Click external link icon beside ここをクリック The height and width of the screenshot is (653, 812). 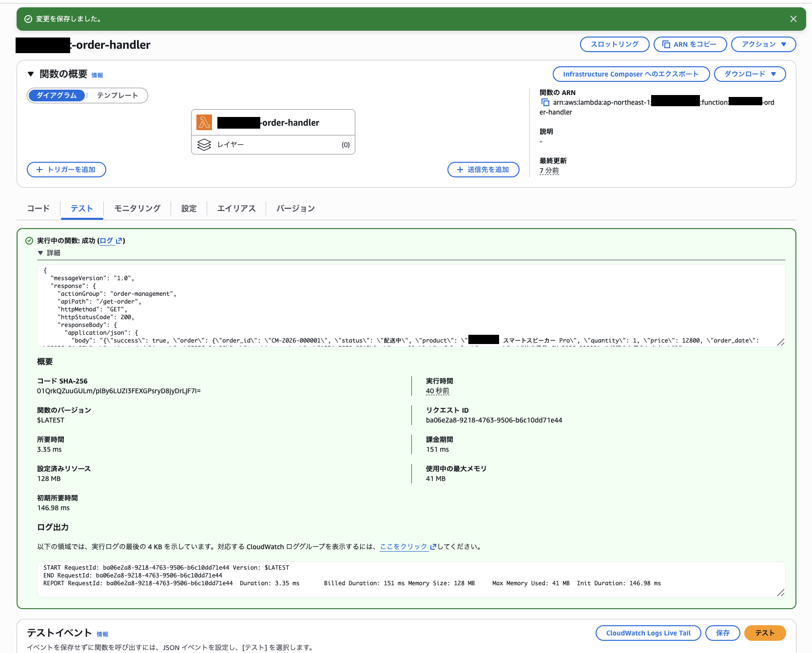click(433, 547)
